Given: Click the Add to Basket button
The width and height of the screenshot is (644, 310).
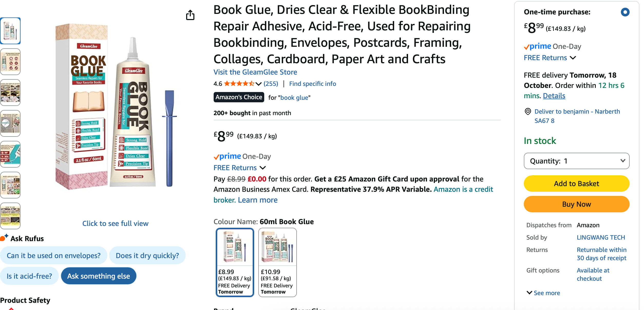Looking at the screenshot, I should [576, 184].
